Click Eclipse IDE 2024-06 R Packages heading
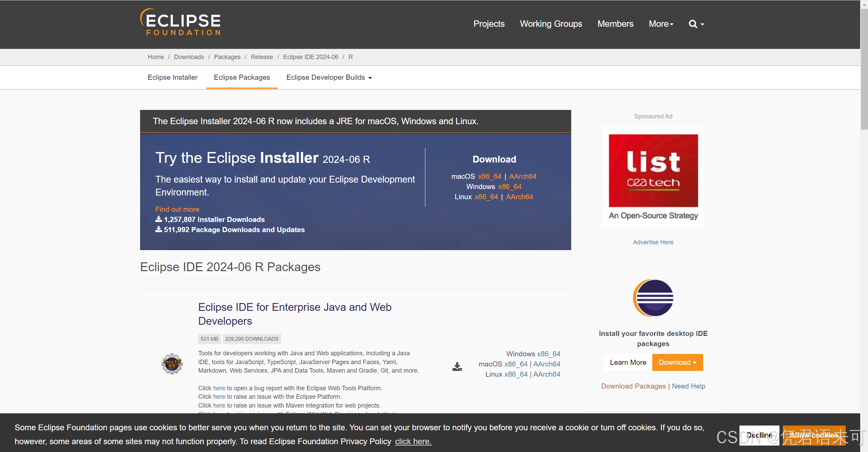 pyautogui.click(x=230, y=267)
